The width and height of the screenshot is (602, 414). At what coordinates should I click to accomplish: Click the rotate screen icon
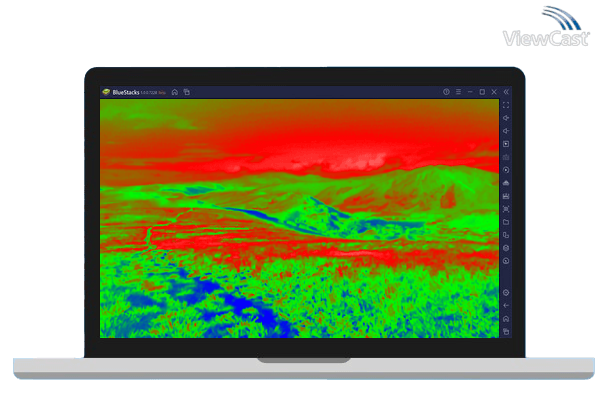pyautogui.click(x=506, y=235)
